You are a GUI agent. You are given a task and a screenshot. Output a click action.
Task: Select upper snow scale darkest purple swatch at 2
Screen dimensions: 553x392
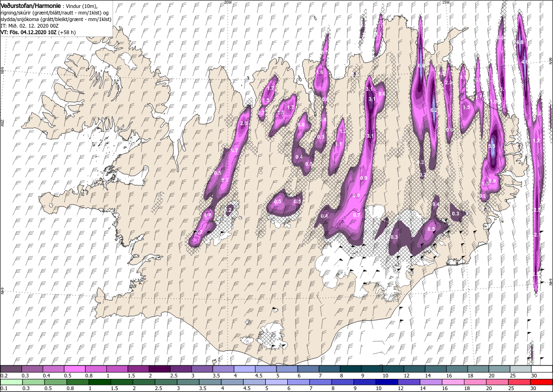click(159, 369)
